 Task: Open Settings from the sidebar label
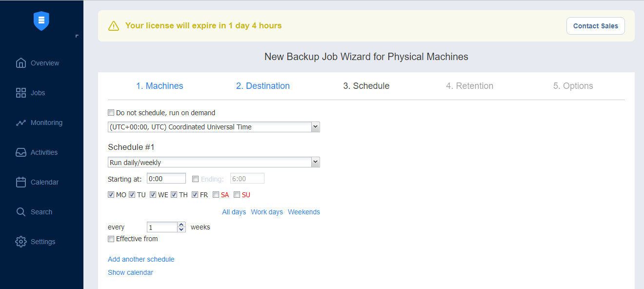point(43,242)
